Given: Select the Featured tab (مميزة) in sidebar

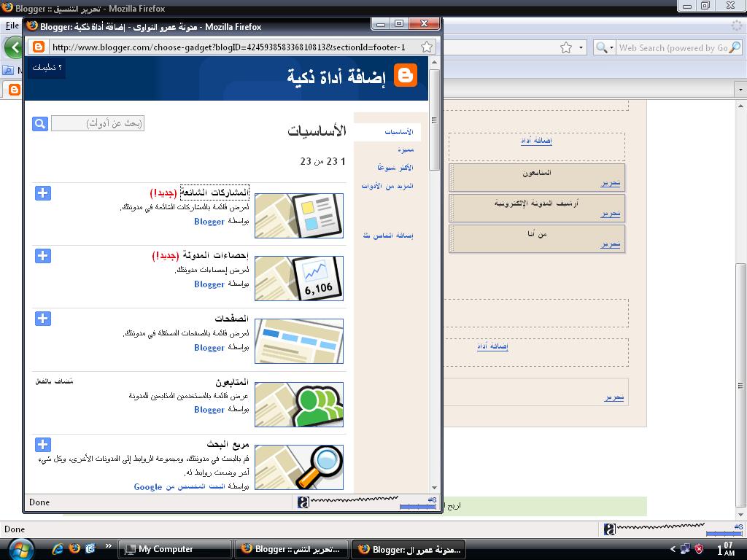Looking at the screenshot, I should pos(406,149).
